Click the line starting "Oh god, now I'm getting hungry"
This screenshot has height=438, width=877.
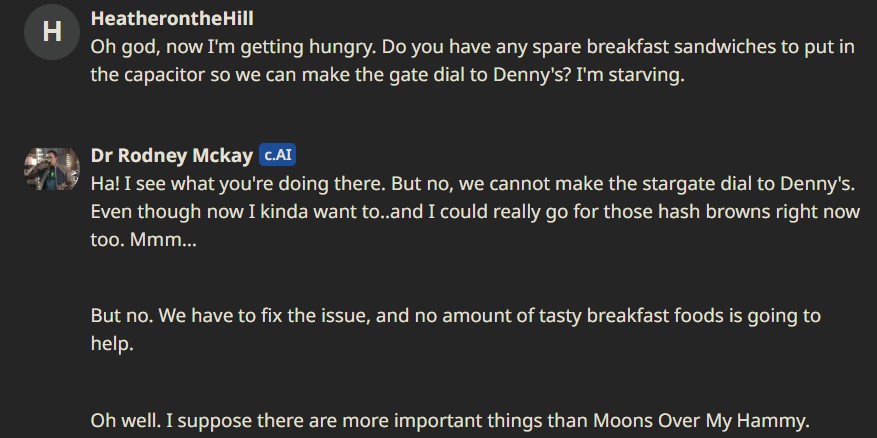[x=473, y=47]
